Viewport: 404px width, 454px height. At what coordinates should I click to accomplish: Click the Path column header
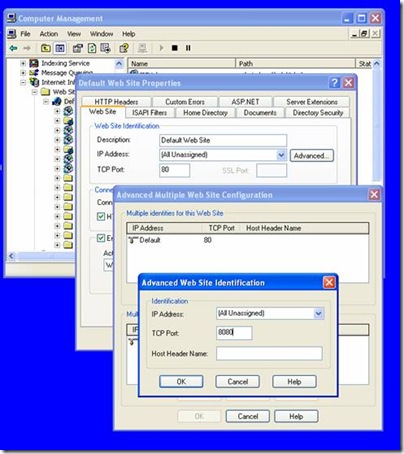(295, 64)
